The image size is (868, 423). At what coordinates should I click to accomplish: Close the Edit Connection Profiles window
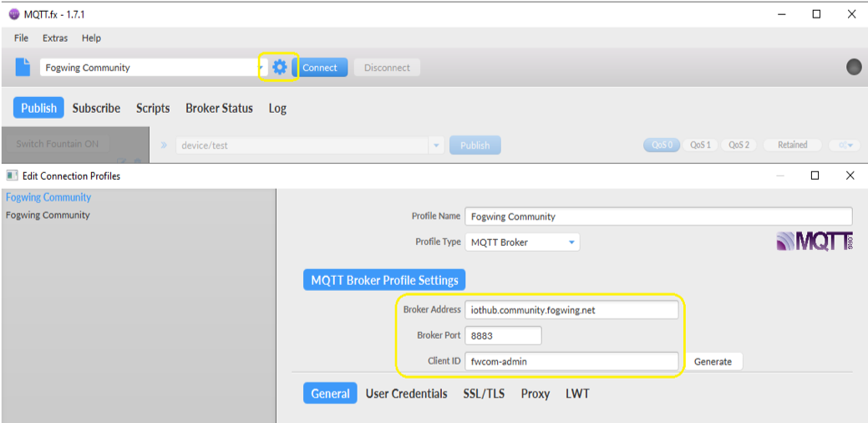(x=850, y=176)
